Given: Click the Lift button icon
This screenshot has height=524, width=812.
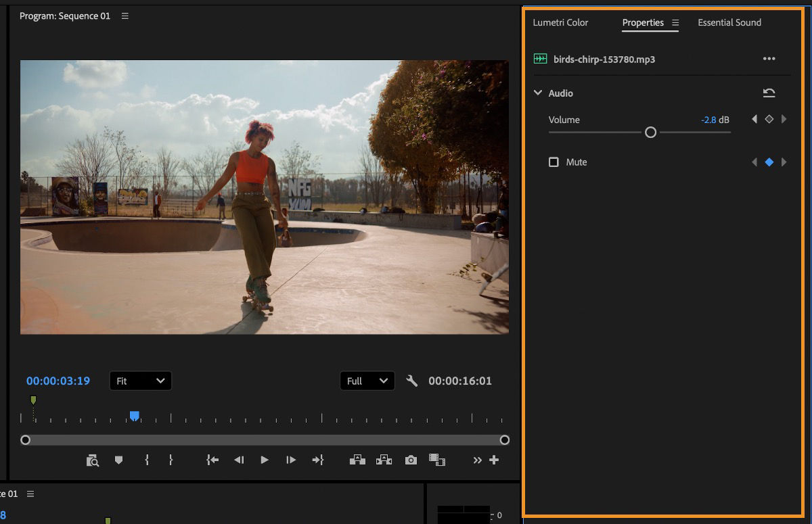Looking at the screenshot, I should point(357,460).
